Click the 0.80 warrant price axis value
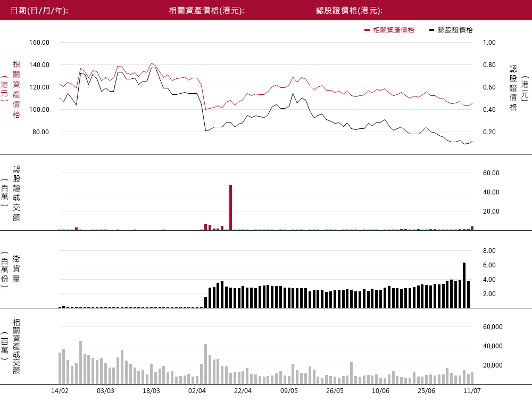This screenshot has height=400, width=532. 489,65
